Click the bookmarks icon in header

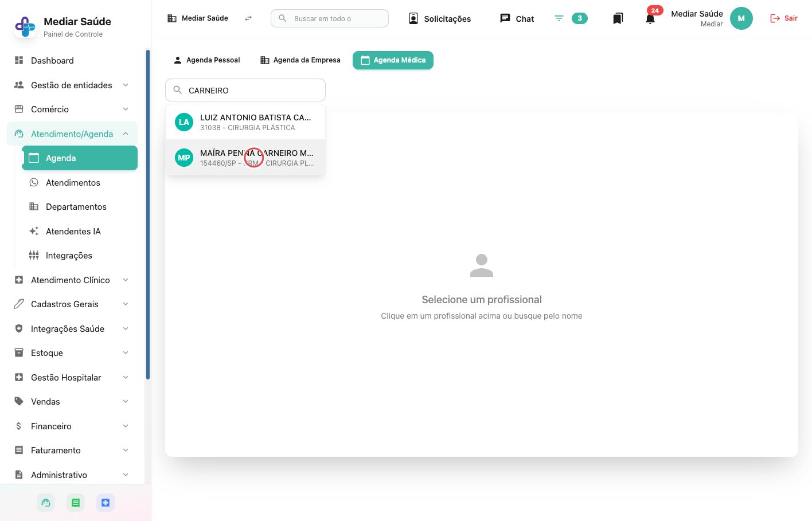pos(618,18)
